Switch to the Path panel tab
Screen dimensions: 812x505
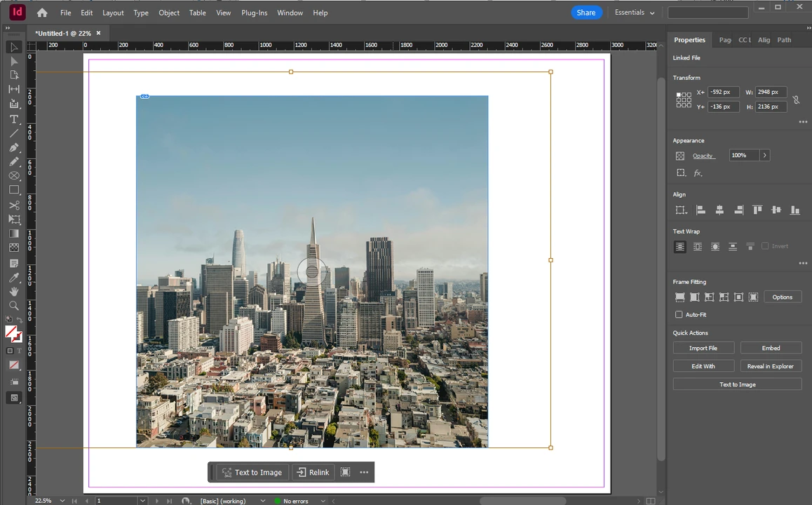click(784, 40)
